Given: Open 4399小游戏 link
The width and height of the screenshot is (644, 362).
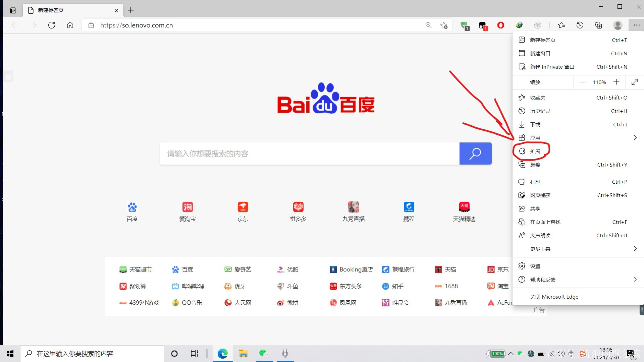Looking at the screenshot, I should [140, 303].
